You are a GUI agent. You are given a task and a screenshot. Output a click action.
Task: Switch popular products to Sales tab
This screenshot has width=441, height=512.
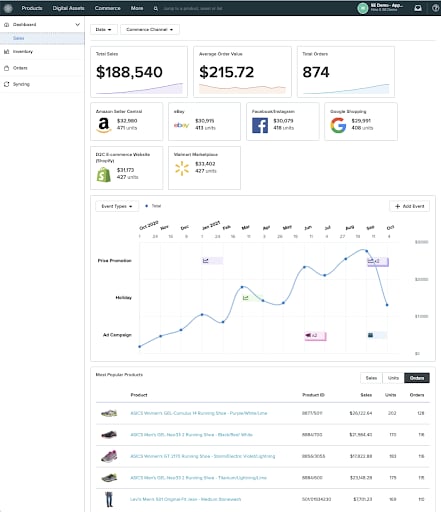tap(371, 378)
